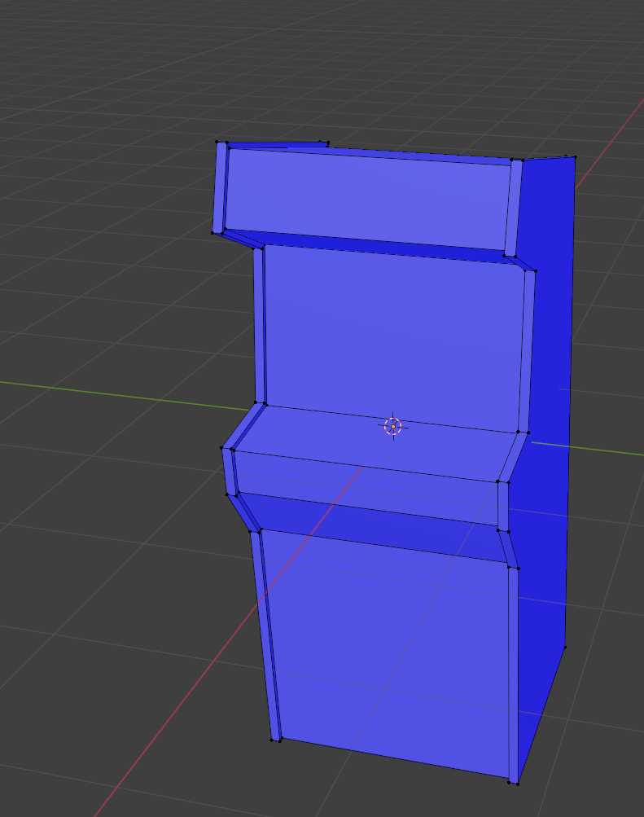Select the rear bottom vertex on right side
The image size is (644, 817).
(x=565, y=648)
